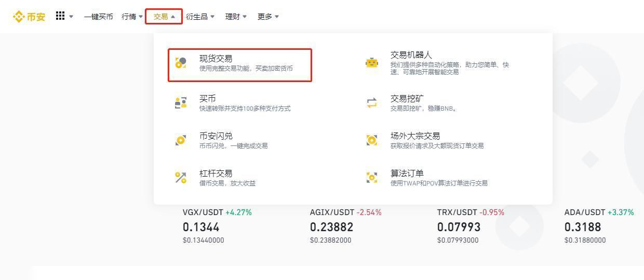Screen dimensions: 644x280
Task: Click the 交易挖矿 swap arrows icon
Action: click(x=372, y=103)
